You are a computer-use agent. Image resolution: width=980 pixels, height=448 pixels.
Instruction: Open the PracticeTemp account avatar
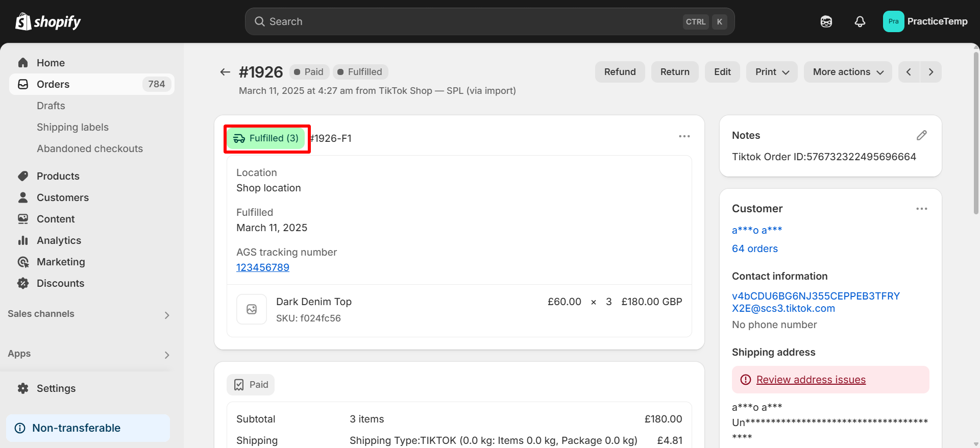tap(894, 21)
